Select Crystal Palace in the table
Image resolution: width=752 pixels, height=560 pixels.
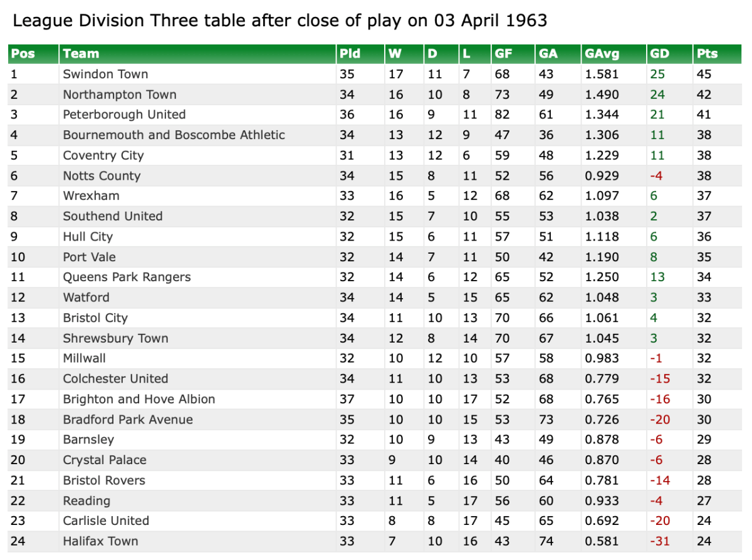(x=105, y=460)
